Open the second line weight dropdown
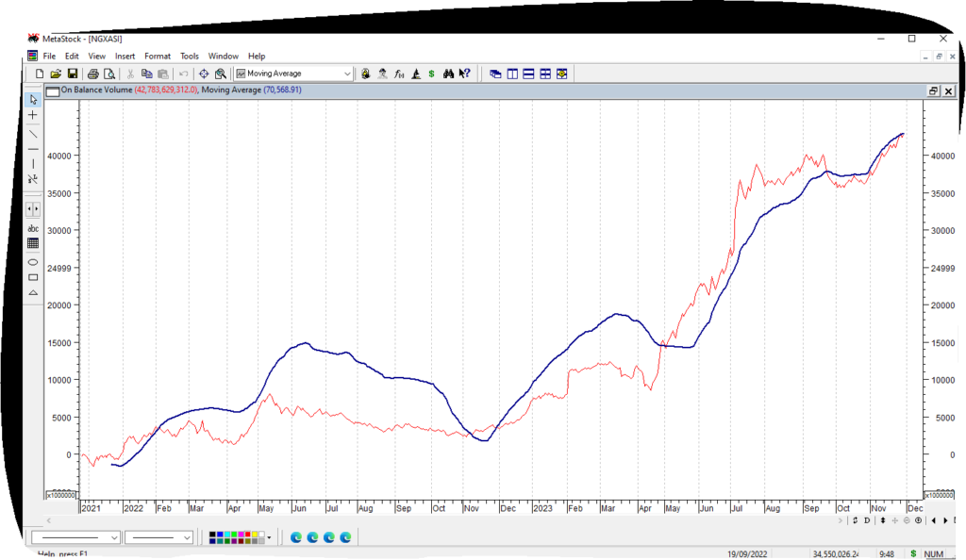Screen dimensions: 966x560 pos(186,537)
